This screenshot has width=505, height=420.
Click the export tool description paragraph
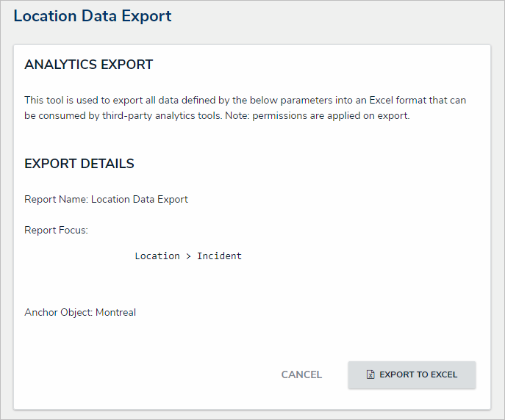245,108
